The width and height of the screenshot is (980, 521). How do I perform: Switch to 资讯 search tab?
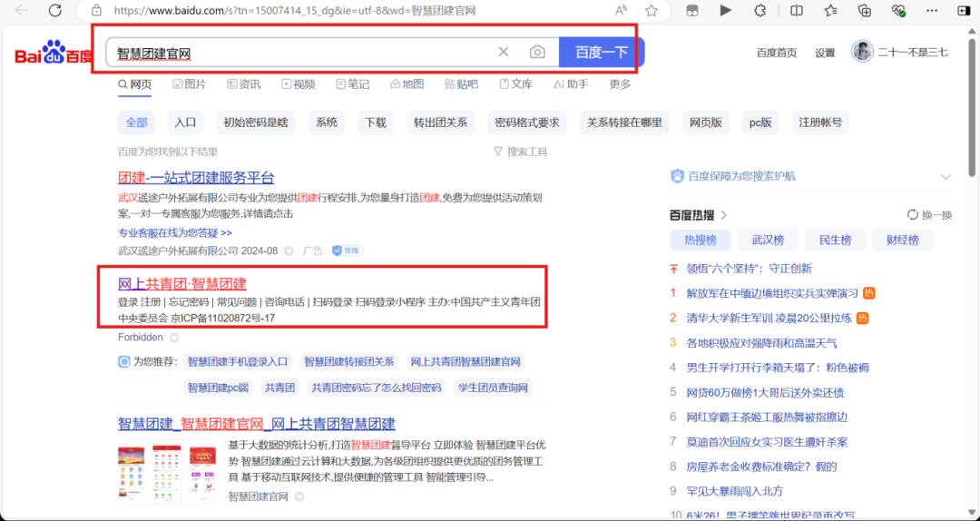244,84
